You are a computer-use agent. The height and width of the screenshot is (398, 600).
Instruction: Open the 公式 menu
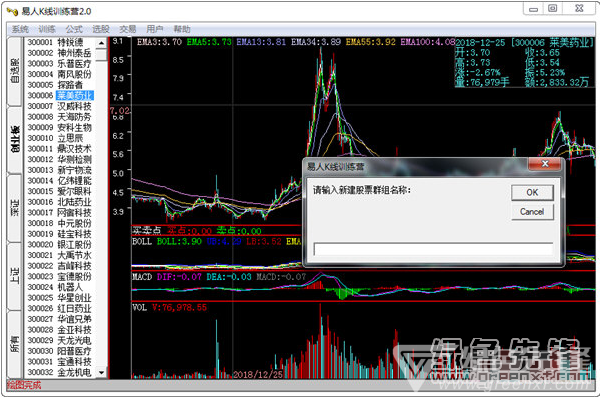[x=74, y=29]
